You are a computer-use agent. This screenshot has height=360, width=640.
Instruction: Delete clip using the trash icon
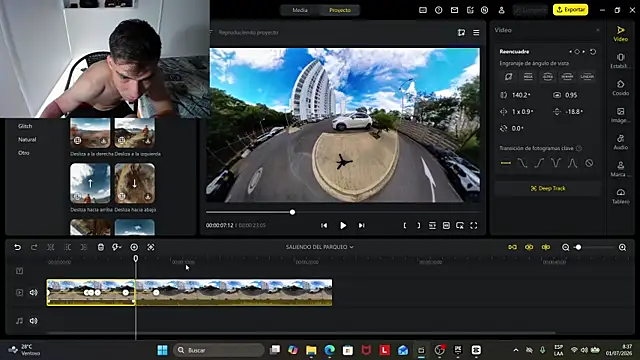100,247
